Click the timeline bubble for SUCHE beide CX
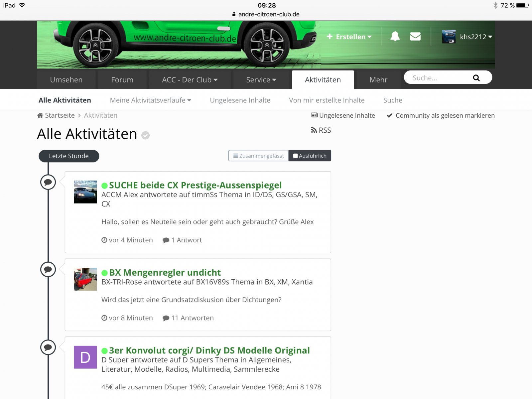The image size is (532, 399). (x=48, y=182)
